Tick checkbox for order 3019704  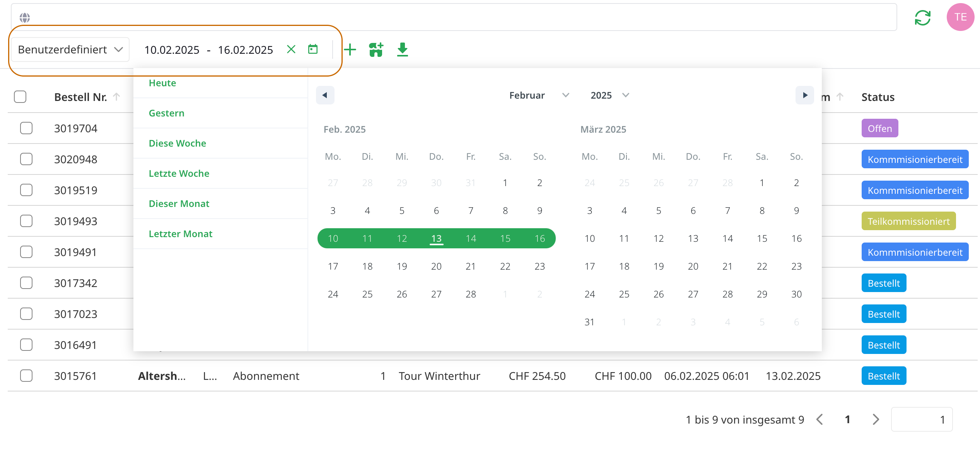(x=26, y=128)
